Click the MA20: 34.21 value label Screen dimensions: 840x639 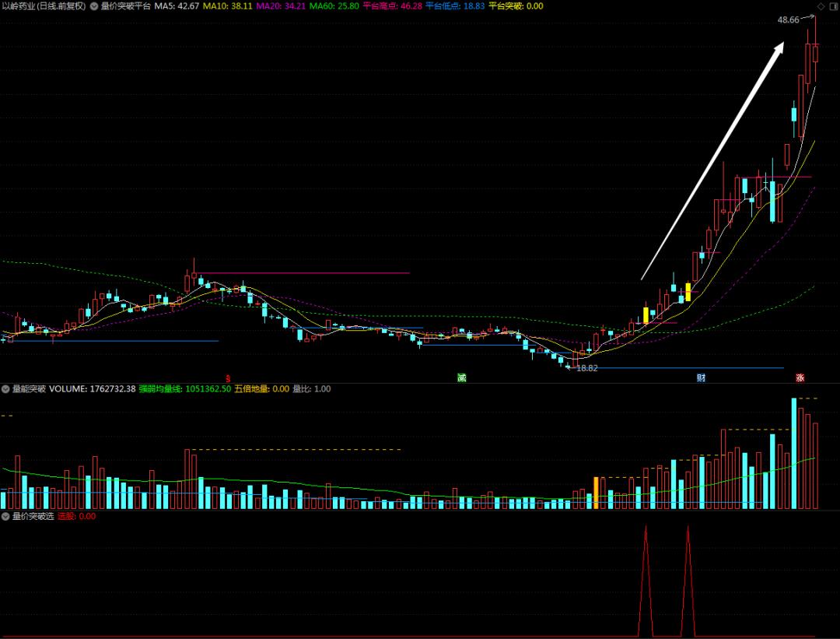click(282, 6)
